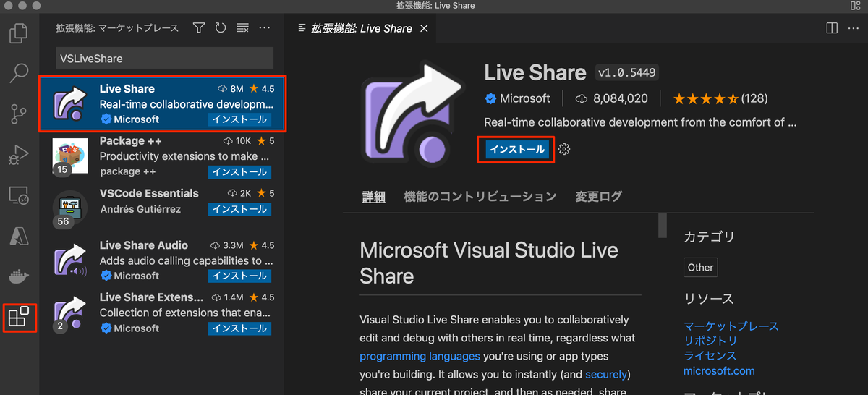Open the Explorer view in activity bar
This screenshot has width=868, height=395.
pos(20,33)
